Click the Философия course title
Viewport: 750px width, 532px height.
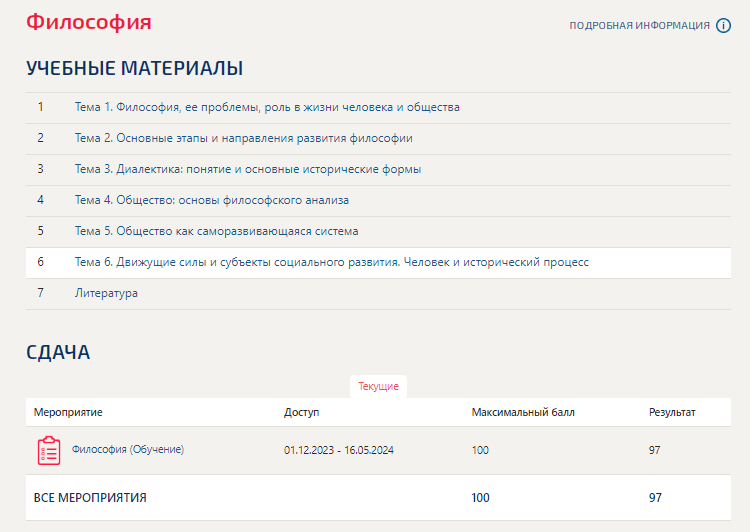click(x=88, y=22)
